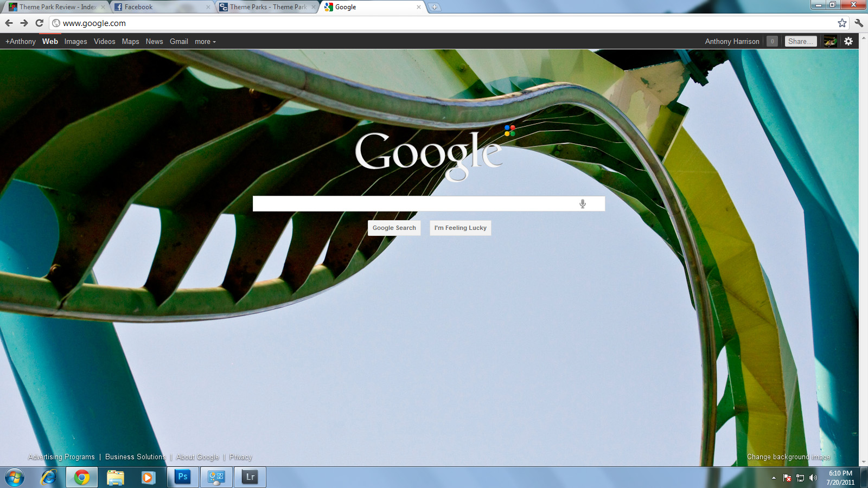
Task: View Google+ notifications count box
Action: coord(773,41)
